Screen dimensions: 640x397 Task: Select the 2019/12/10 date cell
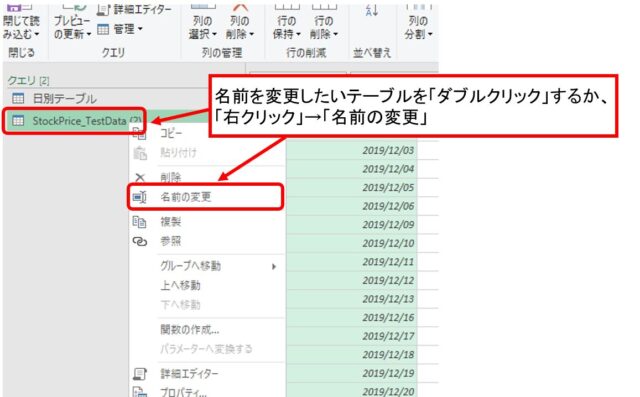352,243
